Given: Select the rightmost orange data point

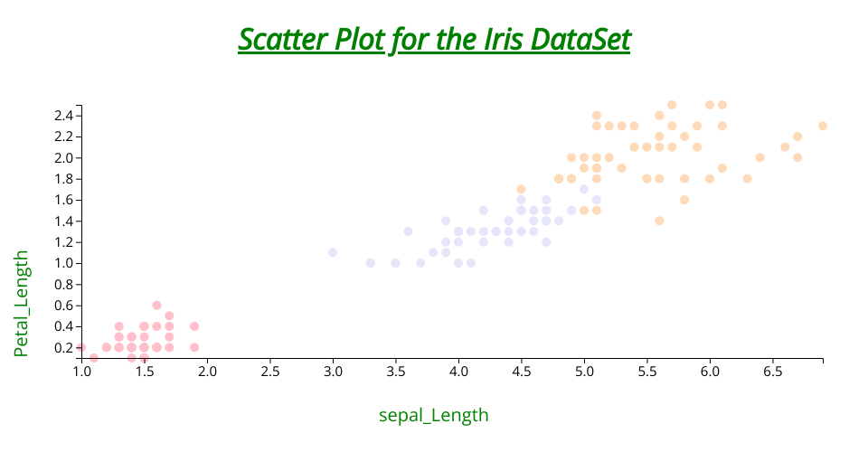Looking at the screenshot, I should coord(823,126).
